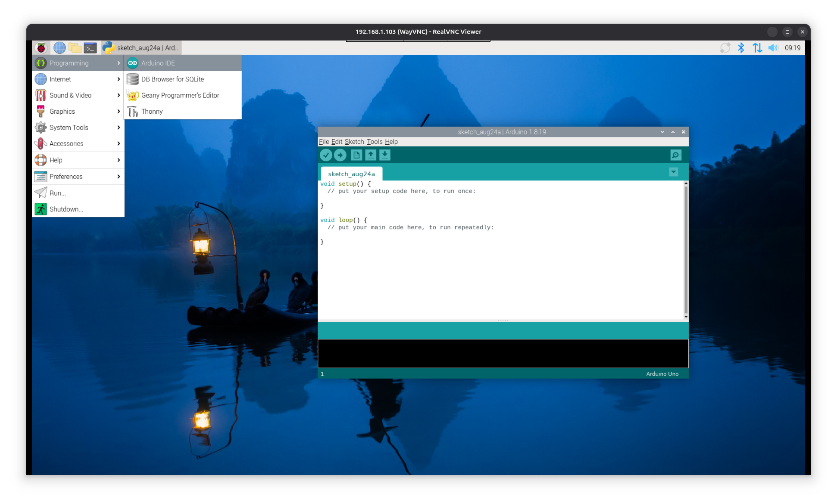
Task: Click the Arduino Verify checkmark button
Action: coord(326,155)
